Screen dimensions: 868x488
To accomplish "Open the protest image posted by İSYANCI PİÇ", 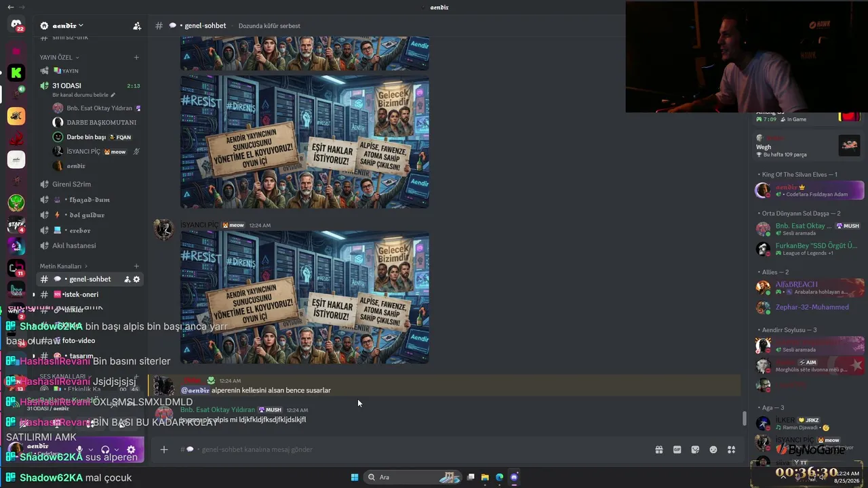I will point(304,297).
